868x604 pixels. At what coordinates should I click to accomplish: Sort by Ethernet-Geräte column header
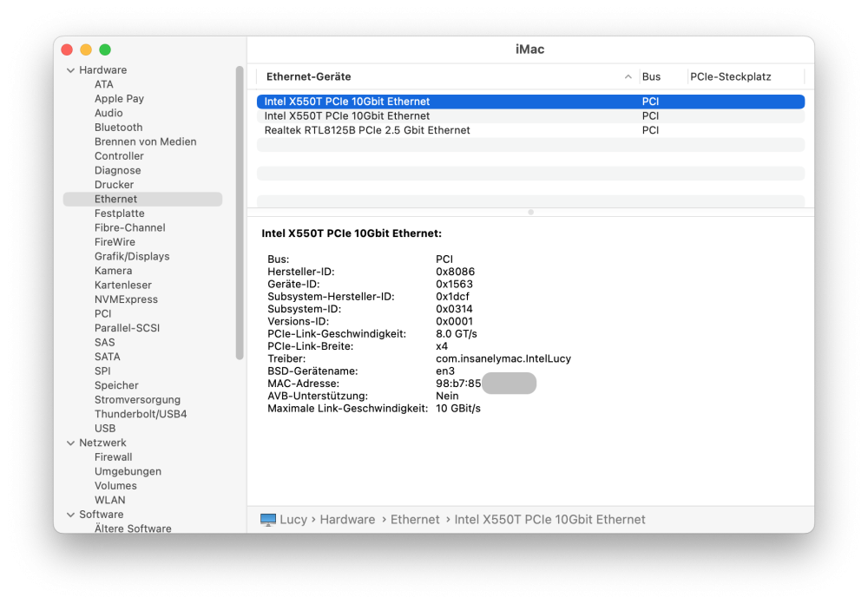coord(308,77)
